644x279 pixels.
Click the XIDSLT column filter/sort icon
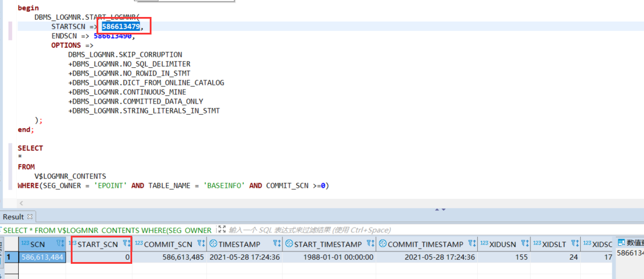[574, 243]
